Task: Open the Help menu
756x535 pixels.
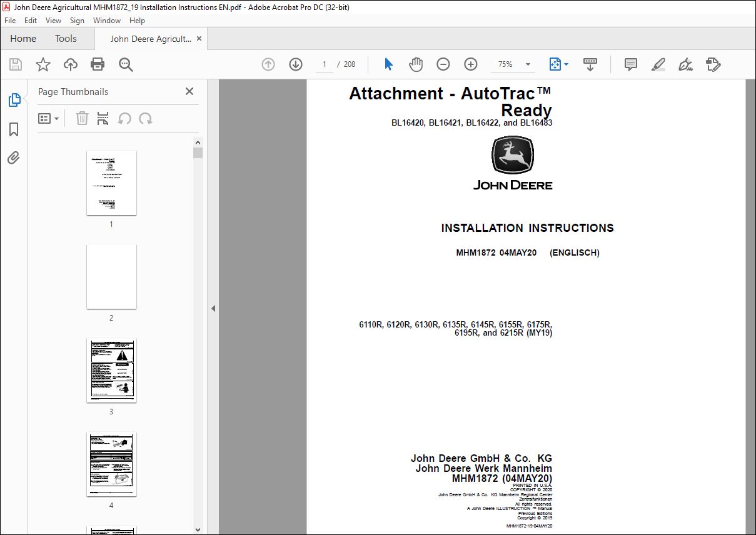Action: [137, 21]
